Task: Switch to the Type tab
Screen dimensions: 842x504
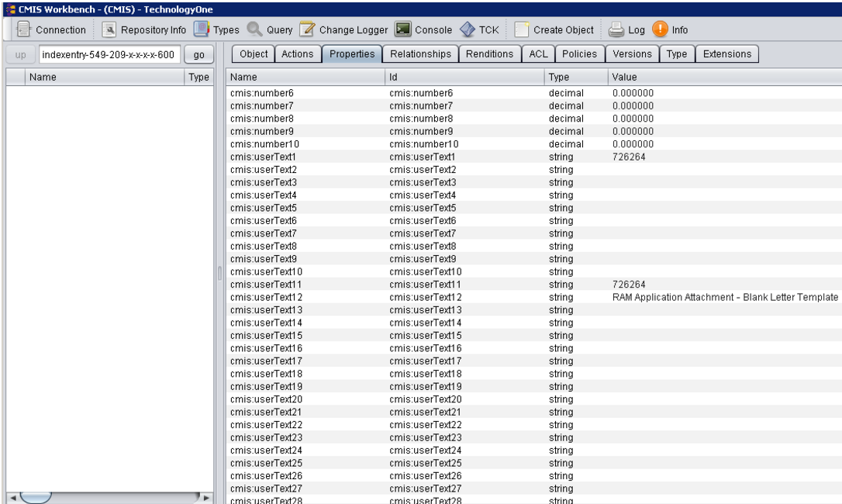Action: point(677,54)
